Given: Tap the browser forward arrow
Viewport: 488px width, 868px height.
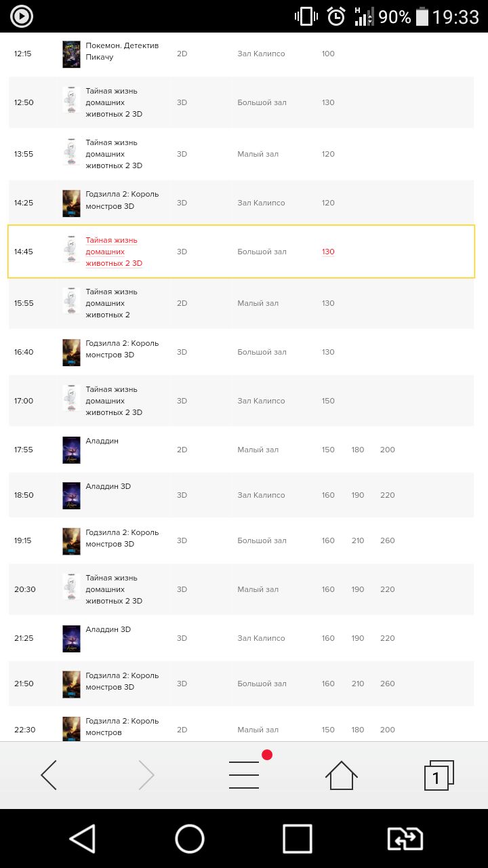Looking at the screenshot, I should click(146, 774).
